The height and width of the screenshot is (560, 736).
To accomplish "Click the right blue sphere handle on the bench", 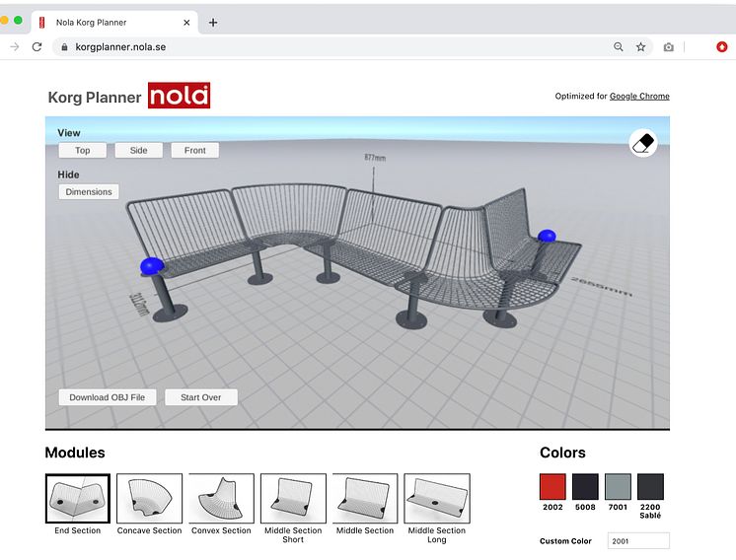I will 547,237.
